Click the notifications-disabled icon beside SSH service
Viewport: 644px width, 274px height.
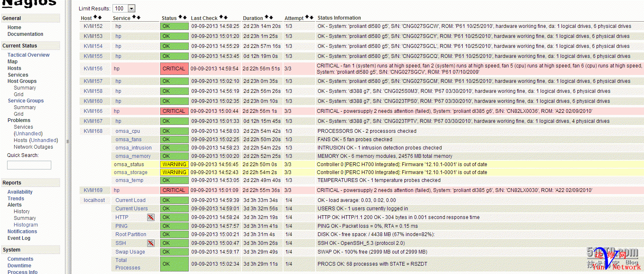151,243
